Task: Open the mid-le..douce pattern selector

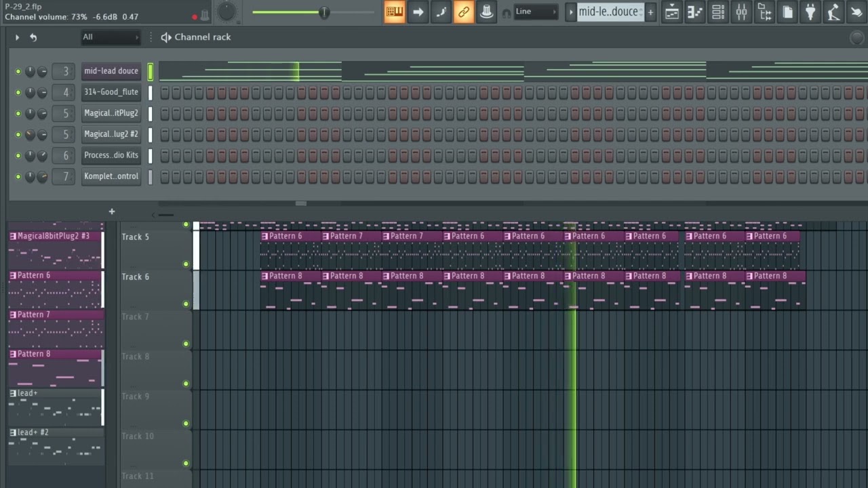Action: tap(610, 12)
